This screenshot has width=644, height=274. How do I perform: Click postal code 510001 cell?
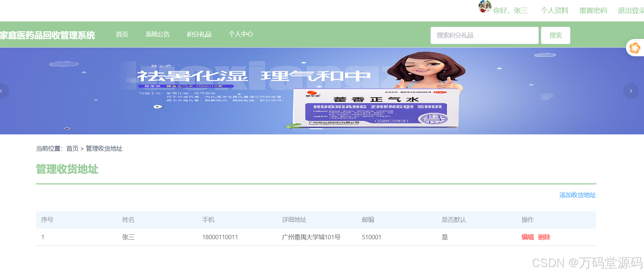click(371, 237)
